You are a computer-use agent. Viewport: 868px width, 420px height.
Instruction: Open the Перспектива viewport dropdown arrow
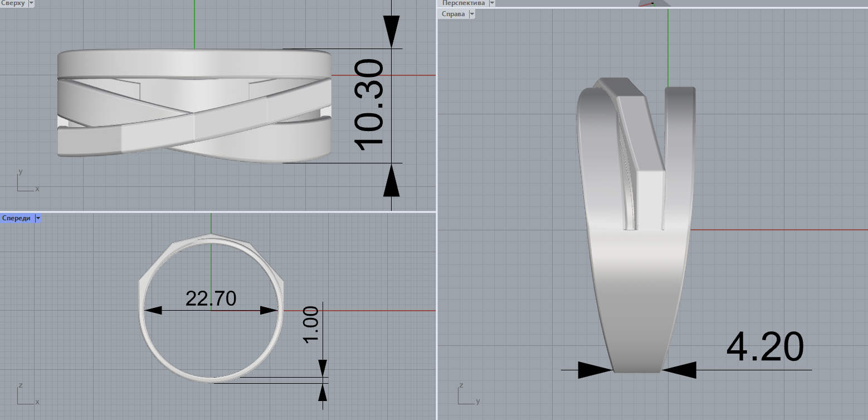[491, 3]
